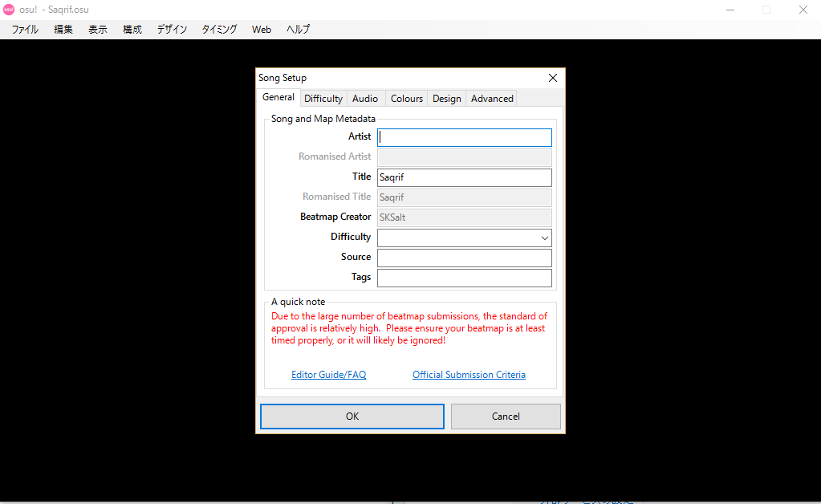Viewport: 821px width, 504px height.
Task: Click the Beatmap Creator field SKSalt
Action: 465,217
